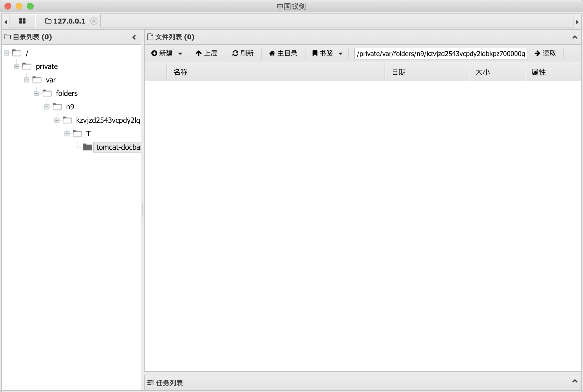Viewport: 583px width, 392px height.
Task: Toggle root slash folder collapse box
Action: pyautogui.click(x=6, y=53)
